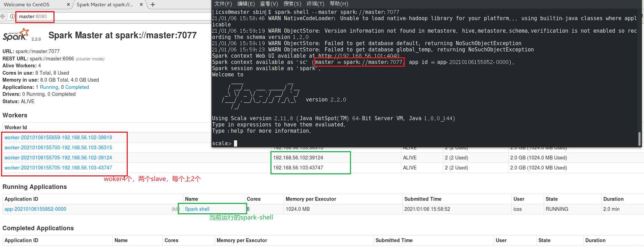The height and width of the screenshot is (248, 644).
Task: Open terminal 终端(T) menu
Action: coord(315,3)
